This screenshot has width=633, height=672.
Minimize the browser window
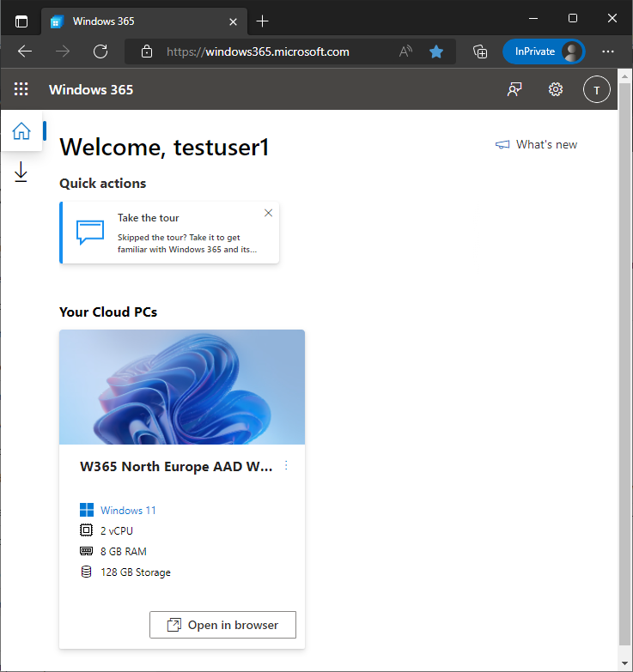tap(533, 18)
